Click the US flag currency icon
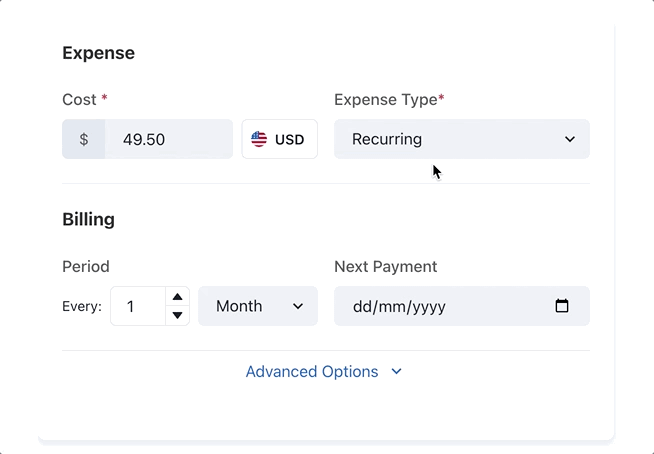 (x=259, y=139)
